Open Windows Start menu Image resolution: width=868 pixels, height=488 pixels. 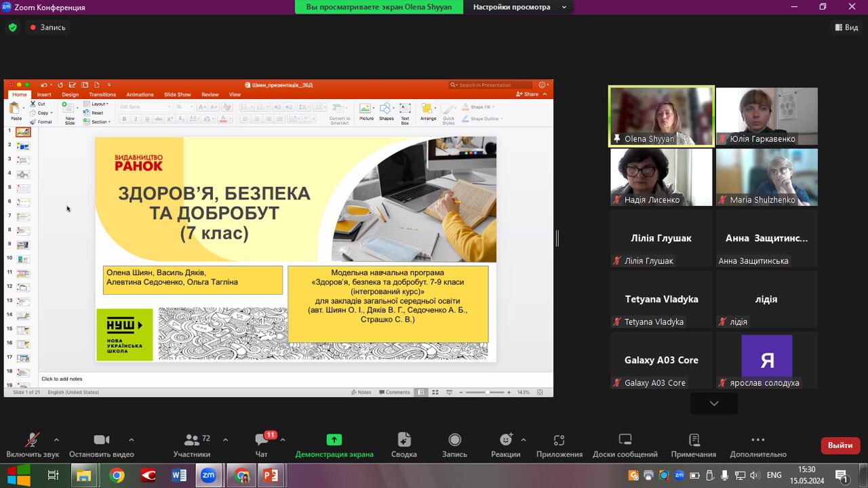coord(18,476)
